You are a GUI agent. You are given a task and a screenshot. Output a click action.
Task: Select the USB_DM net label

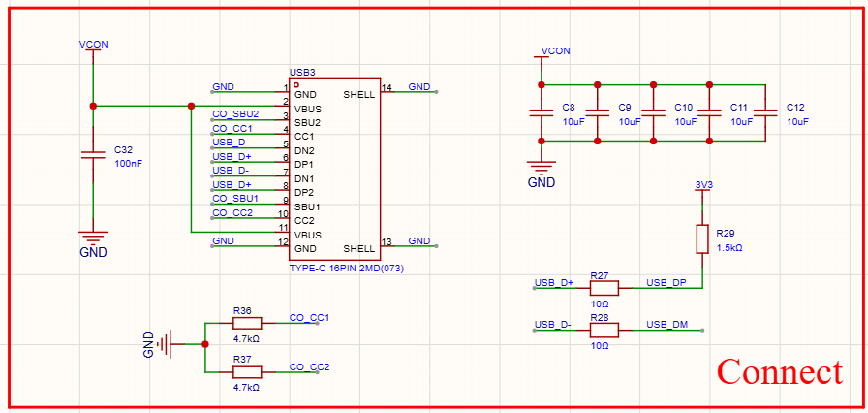666,324
